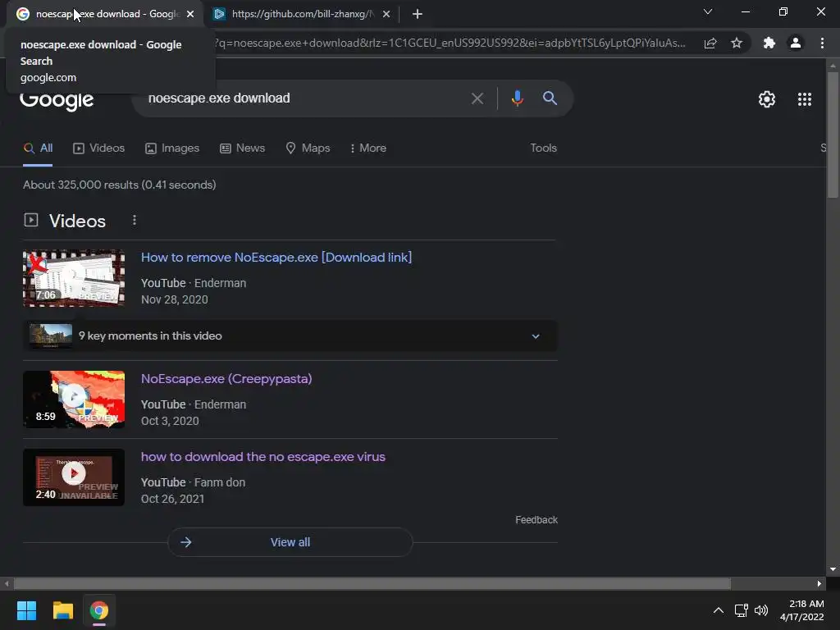The image size is (840, 630).
Task: Open the tab search dropdown arrow
Action: point(708,11)
